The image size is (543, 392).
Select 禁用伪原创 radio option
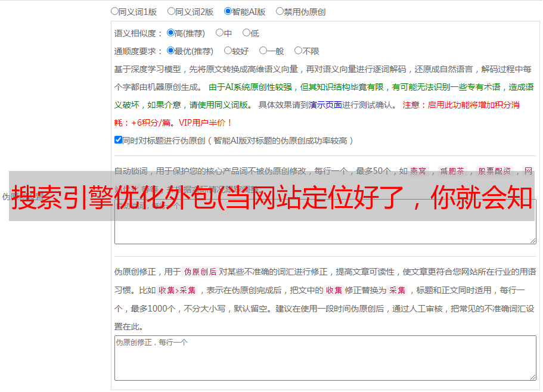[x=280, y=11]
